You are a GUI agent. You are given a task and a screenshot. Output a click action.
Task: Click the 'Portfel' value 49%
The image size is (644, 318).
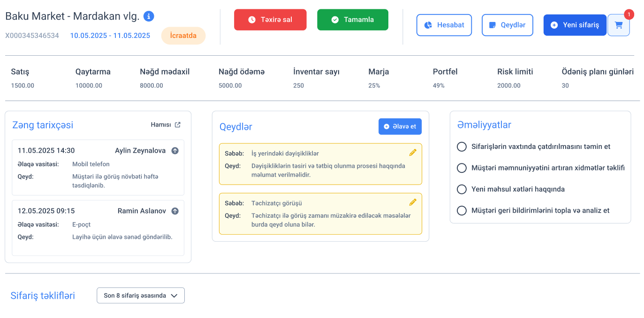pos(439,86)
